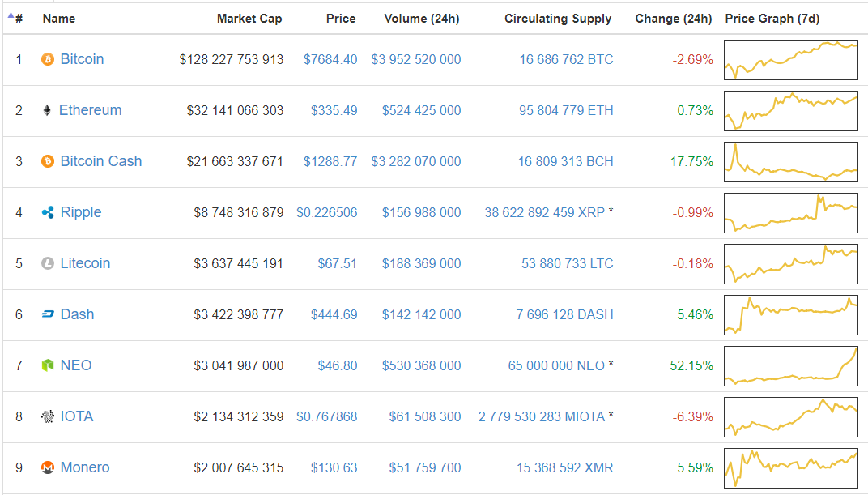
Task: Open the Bitcoin 7-day price graph
Action: [791, 59]
